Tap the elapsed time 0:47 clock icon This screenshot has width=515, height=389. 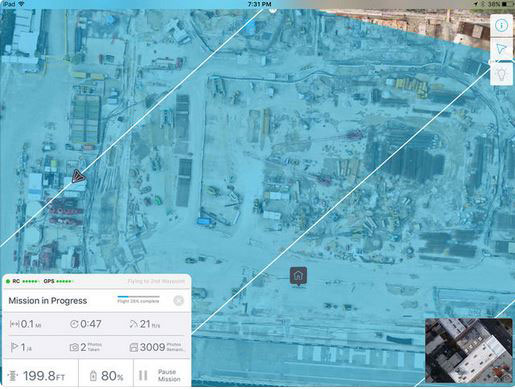coord(74,324)
